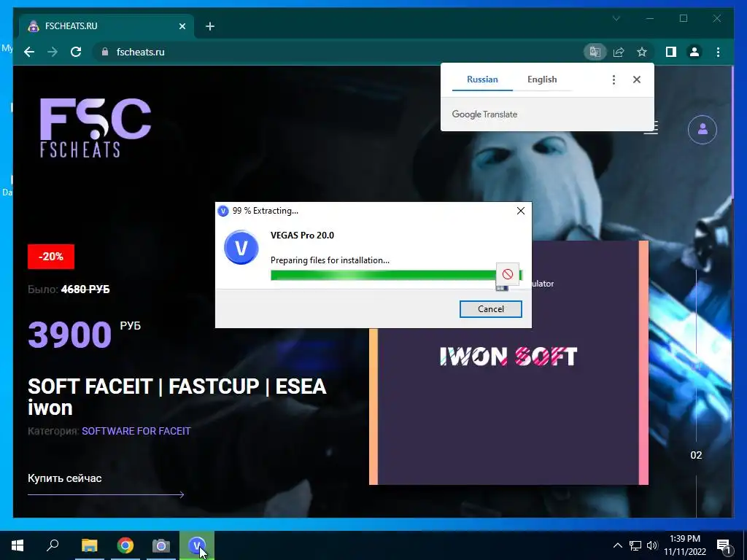747x560 pixels.
Task: Bookmark this tab with the star icon
Action: (642, 52)
